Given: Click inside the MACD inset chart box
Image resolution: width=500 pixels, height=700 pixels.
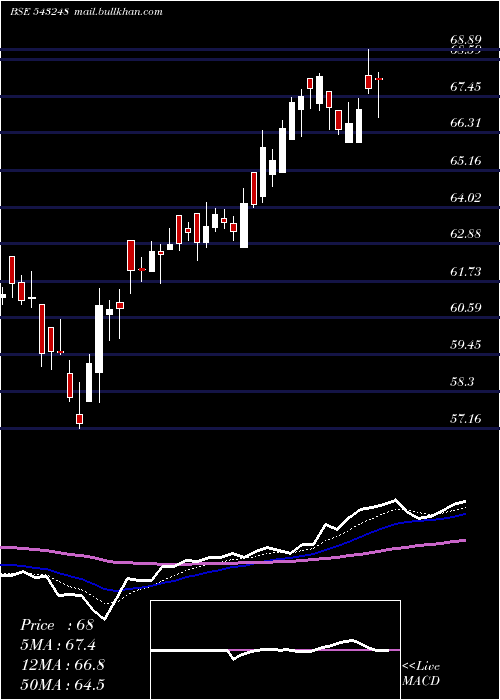Looking at the screenshot, I should [275, 650].
